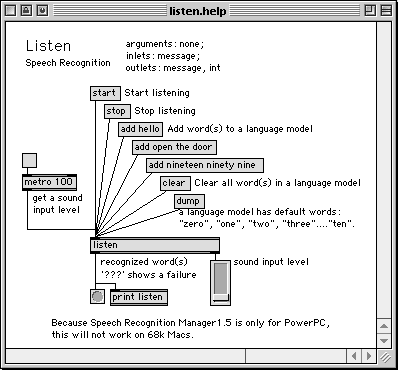Screen dimensions: 398x370
Task: Click the clear message box
Action: pos(175,183)
